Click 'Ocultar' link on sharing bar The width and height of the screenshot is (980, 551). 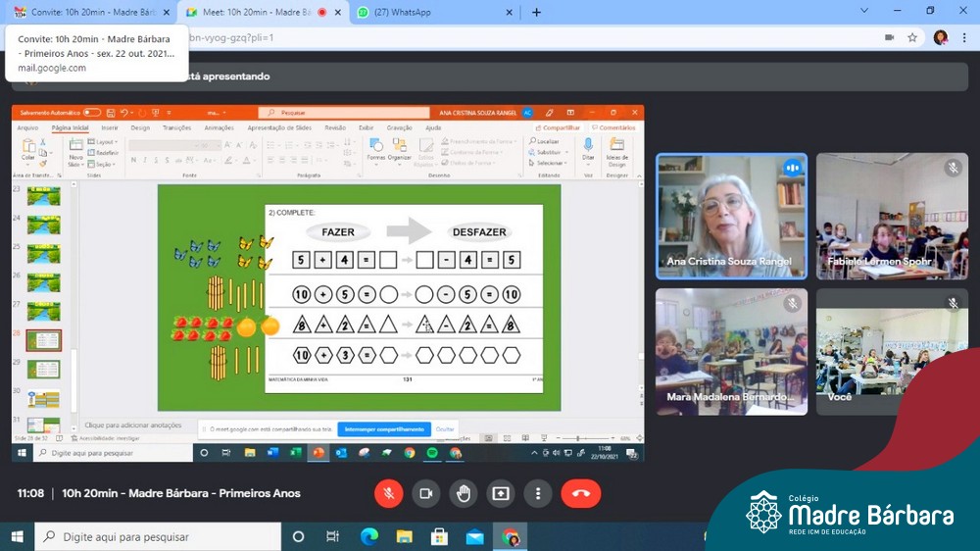[445, 429]
